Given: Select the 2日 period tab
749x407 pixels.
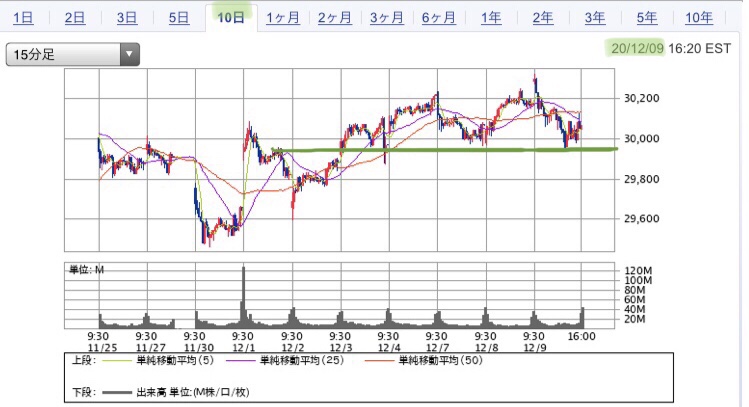Looking at the screenshot, I should point(75,18).
